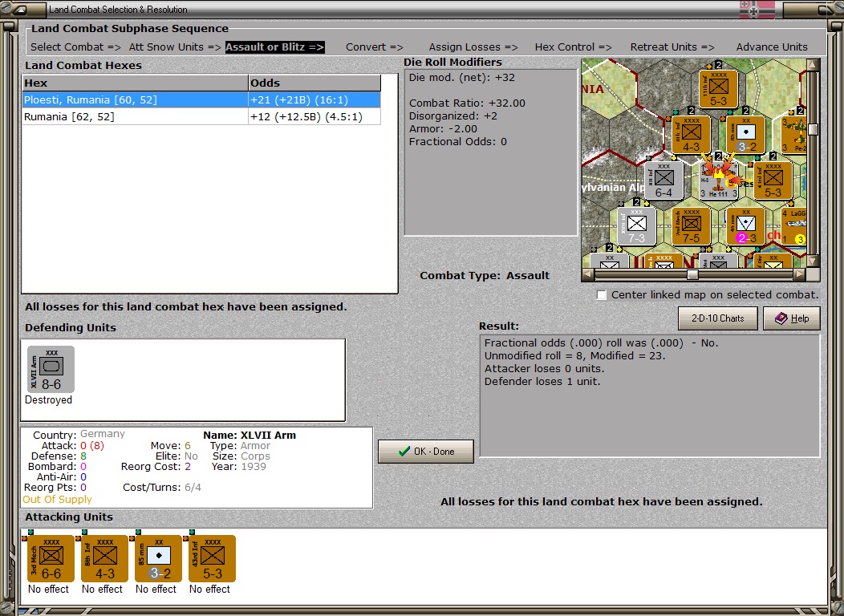Click the Assault or Blitz subphase step
Screen dimensions: 844x616
[x=274, y=47]
